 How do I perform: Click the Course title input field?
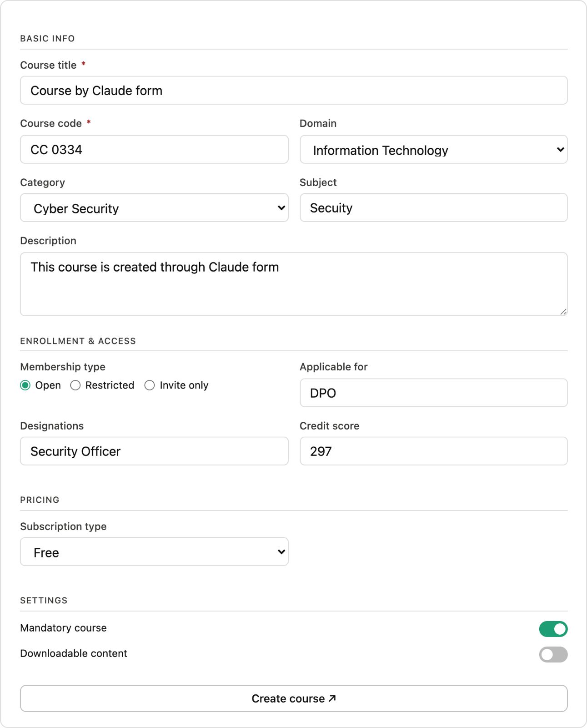[294, 90]
